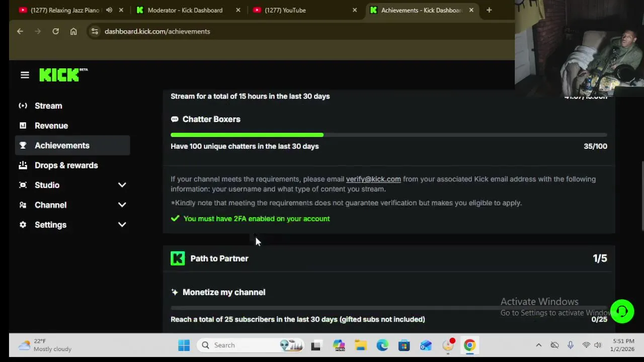The width and height of the screenshot is (644, 362).
Task: Open the hamburger menu beside Kick logo
Action: pos(25,75)
